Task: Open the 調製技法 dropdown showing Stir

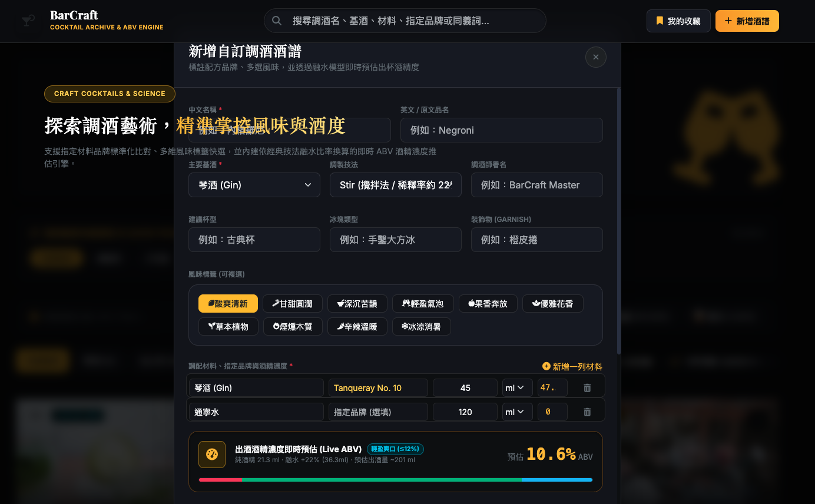Action: pyautogui.click(x=396, y=185)
